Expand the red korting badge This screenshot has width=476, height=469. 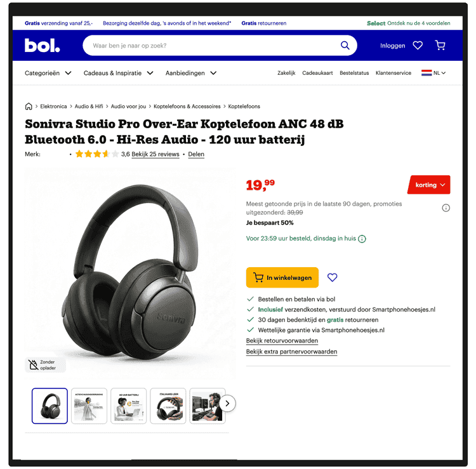click(429, 185)
